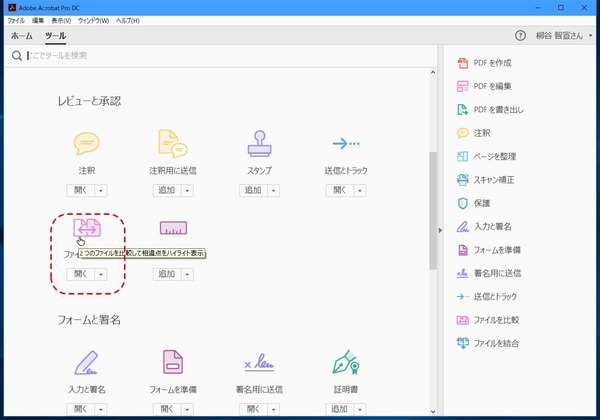The width and height of the screenshot is (600, 420).
Task: Click 開く button under 入力と署名 tool
Action: (81, 409)
